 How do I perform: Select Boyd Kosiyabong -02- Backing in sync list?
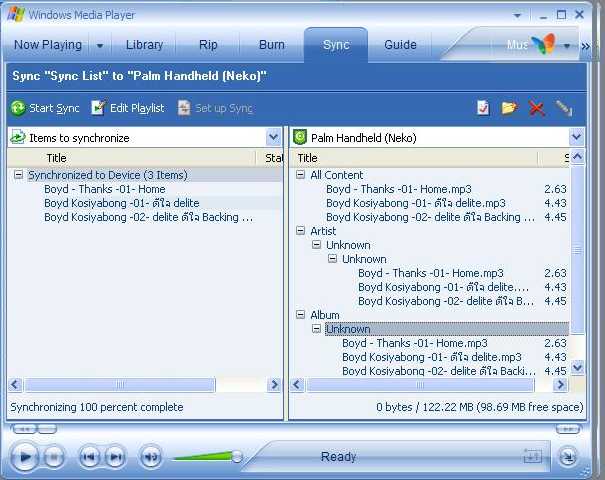point(149,217)
